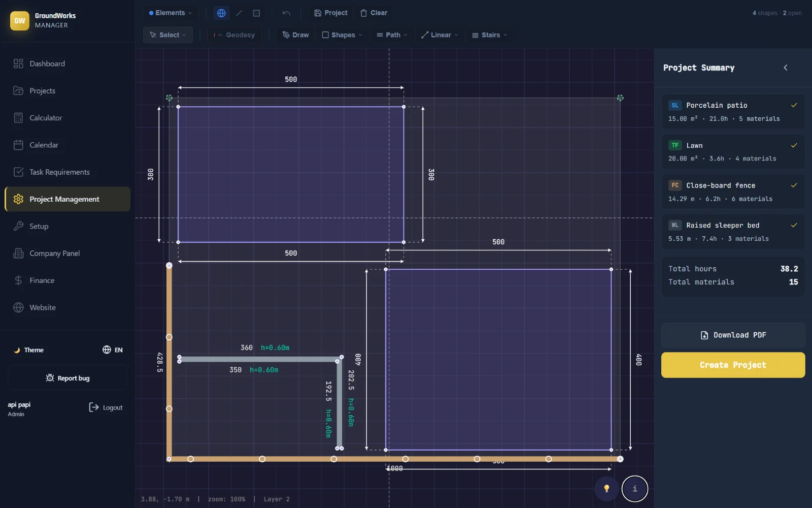Viewport: 812px width, 508px height.
Task: Click the Create Project button
Action: click(733, 365)
